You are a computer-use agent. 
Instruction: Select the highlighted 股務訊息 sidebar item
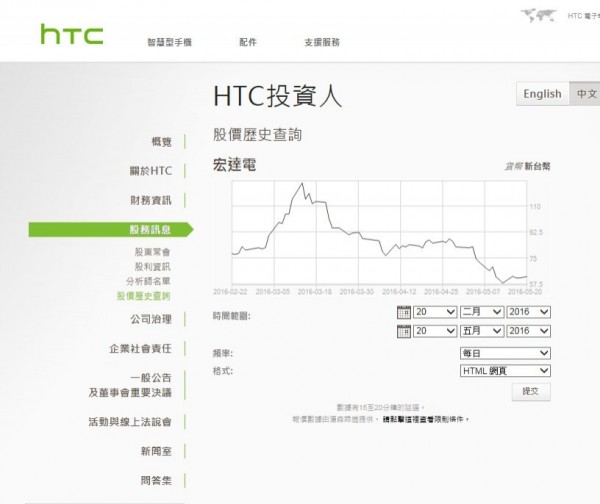[x=111, y=230]
